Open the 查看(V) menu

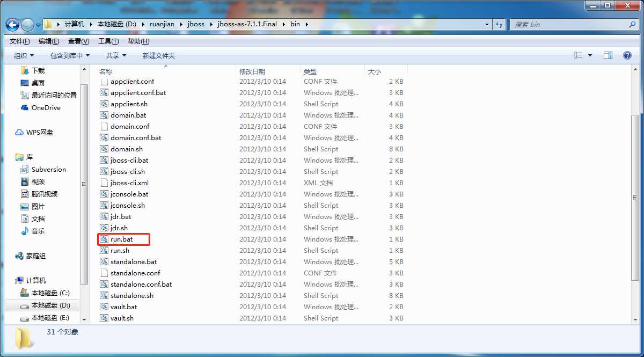pos(78,41)
